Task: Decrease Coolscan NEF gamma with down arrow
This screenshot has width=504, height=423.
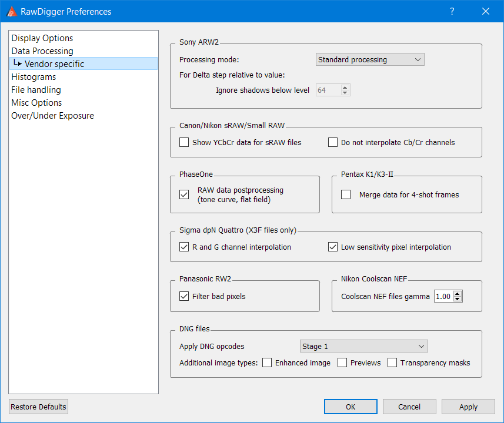Action: 458,299
